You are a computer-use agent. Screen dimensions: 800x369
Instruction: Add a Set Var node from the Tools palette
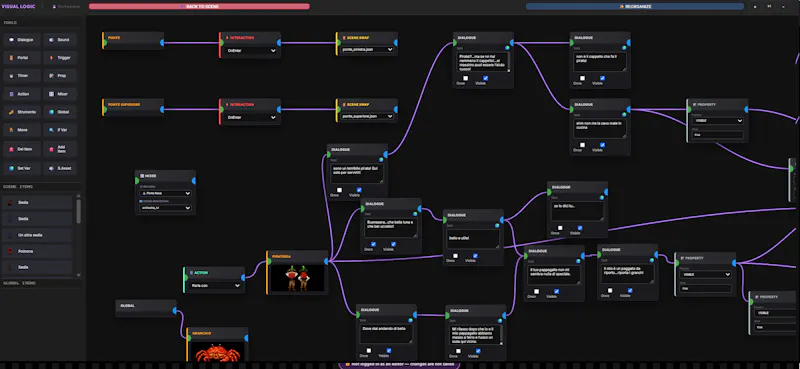(x=21, y=168)
